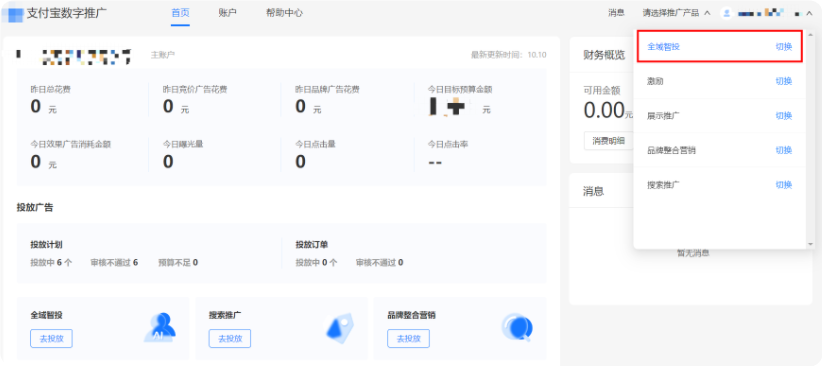Screen dimensions: 822x366
Task: Click 去投放 under the 全域智投 card
Action: pos(51,339)
